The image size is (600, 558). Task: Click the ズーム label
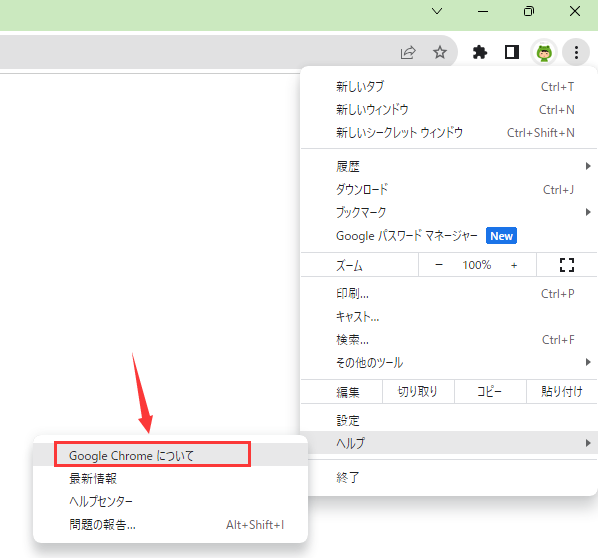[349, 265]
